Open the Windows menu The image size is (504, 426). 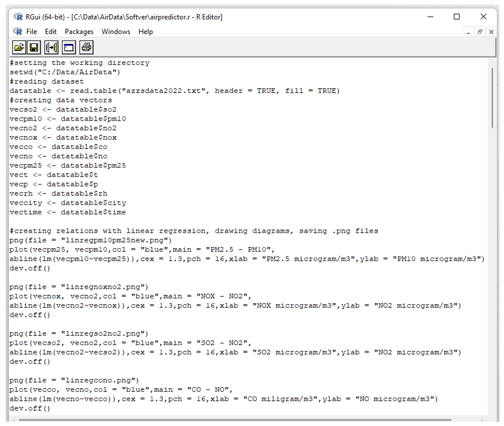116,32
